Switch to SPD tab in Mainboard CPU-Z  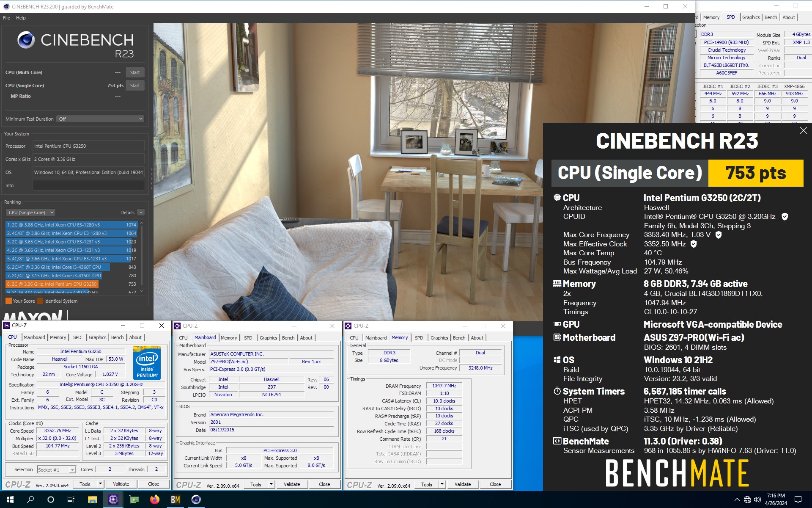[x=248, y=338]
